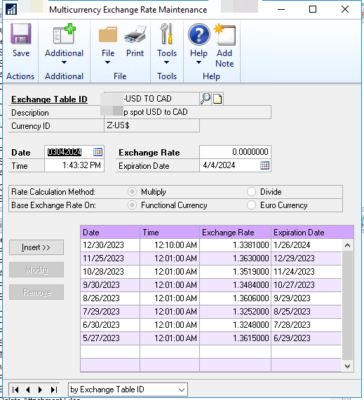Click the 12:10:00 AM time cell

pos(170,245)
